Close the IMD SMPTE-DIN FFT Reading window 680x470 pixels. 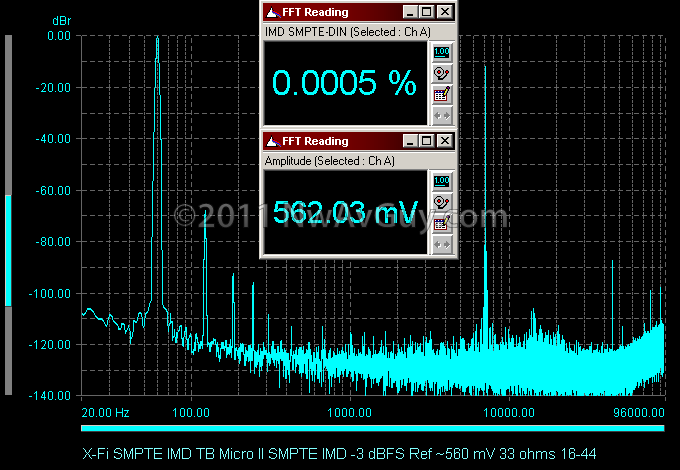445,12
